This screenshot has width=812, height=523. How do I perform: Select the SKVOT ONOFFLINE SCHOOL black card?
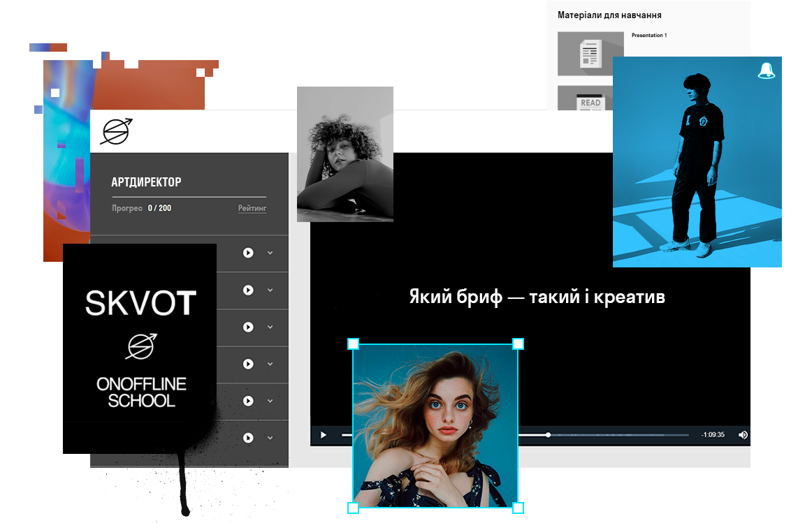point(139,348)
